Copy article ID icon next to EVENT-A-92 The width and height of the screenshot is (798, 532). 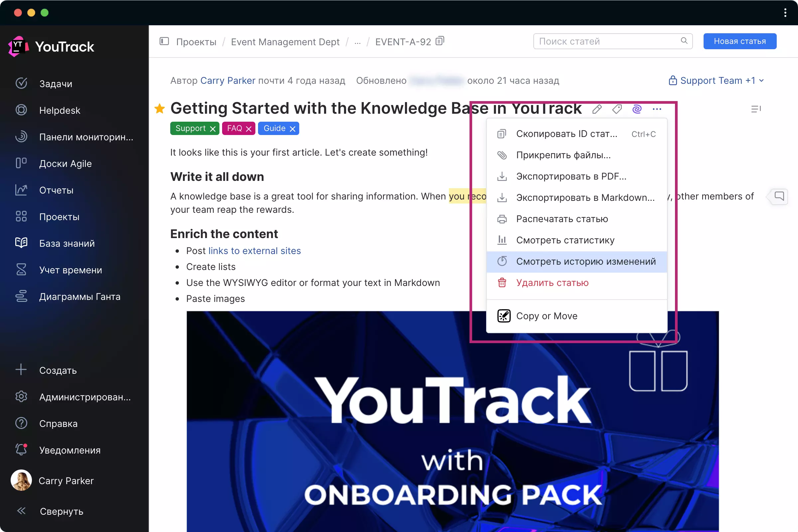[440, 41]
